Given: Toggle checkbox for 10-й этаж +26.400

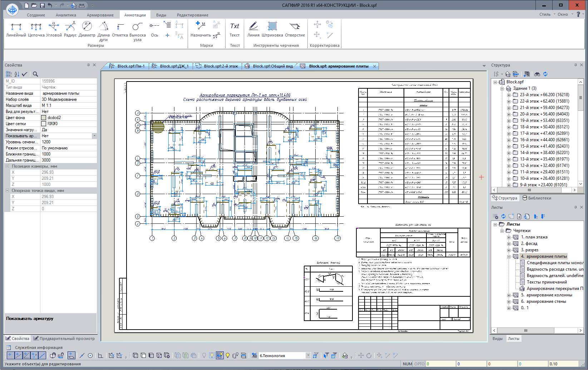Looking at the screenshot, I should [x=515, y=178].
